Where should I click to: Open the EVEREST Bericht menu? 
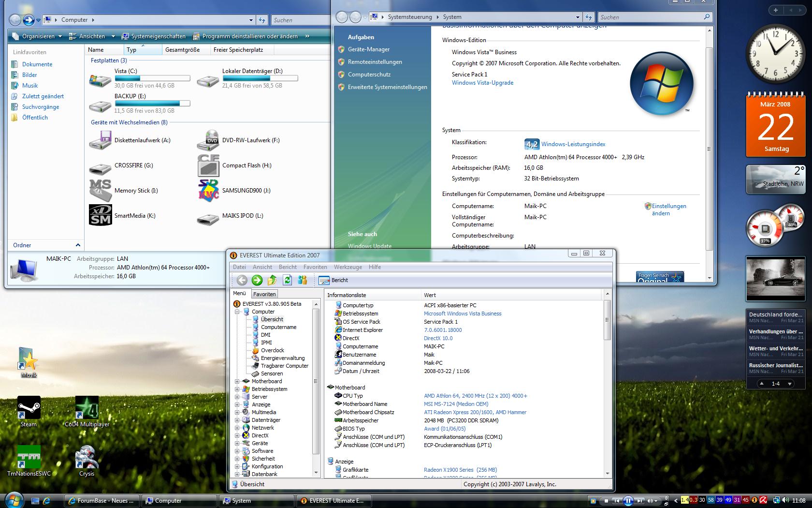[x=288, y=267]
